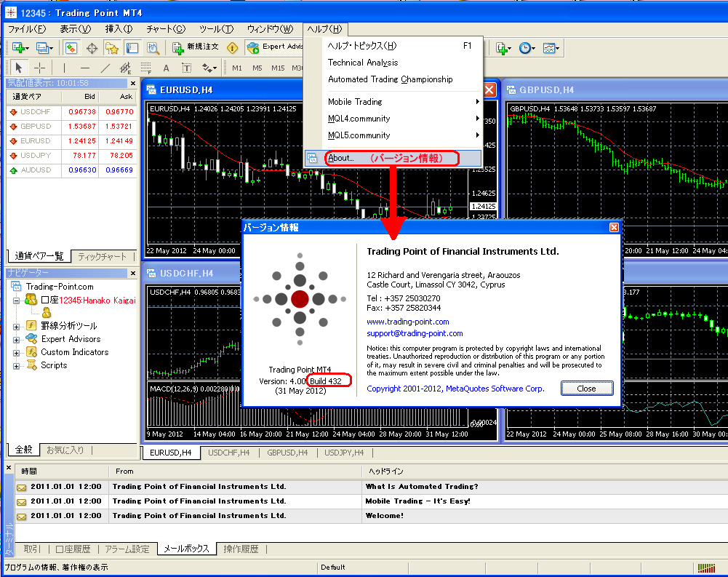Toggle the Terminal window toolbar icon

coord(132,47)
